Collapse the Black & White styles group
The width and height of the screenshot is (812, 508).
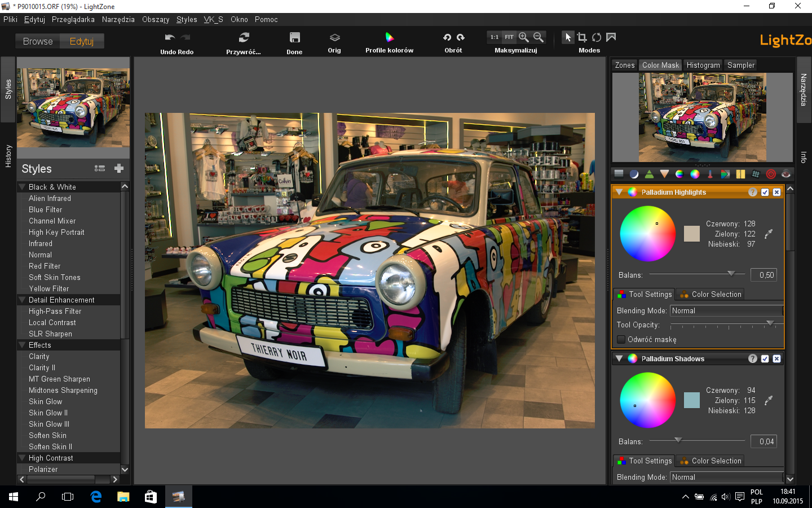(x=23, y=187)
